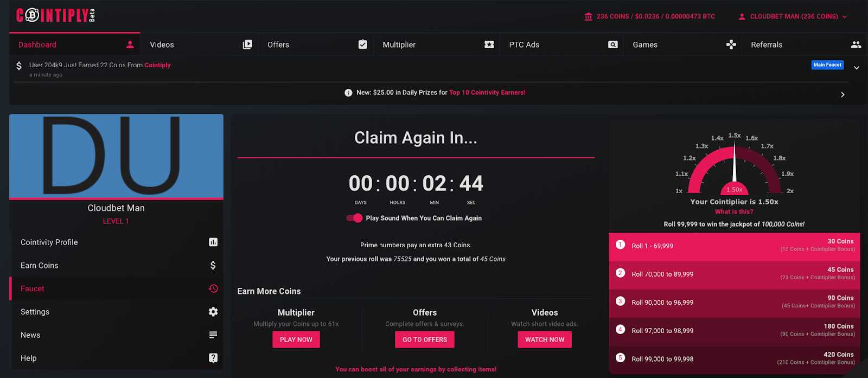Click the boost earnings by collecting items link
Image resolution: width=868 pixels, height=378 pixels.
pos(416,369)
